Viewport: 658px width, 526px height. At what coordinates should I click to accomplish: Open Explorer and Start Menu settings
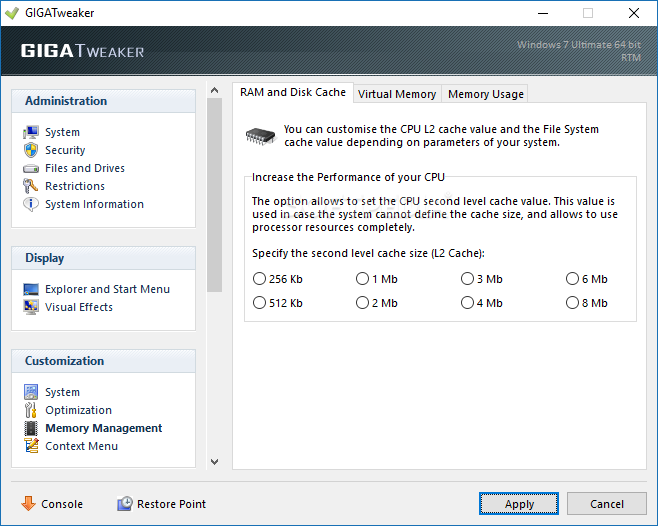[107, 289]
